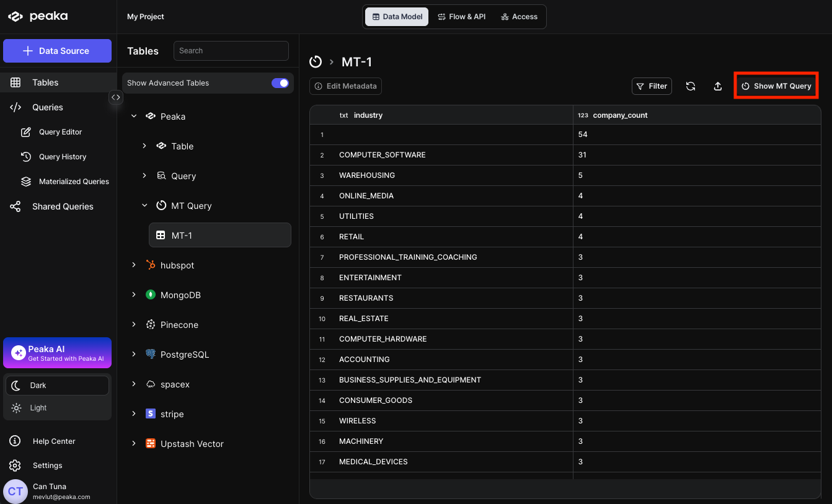Collapse the MT Query folder
This screenshot has height=504, width=832.
tap(144, 206)
